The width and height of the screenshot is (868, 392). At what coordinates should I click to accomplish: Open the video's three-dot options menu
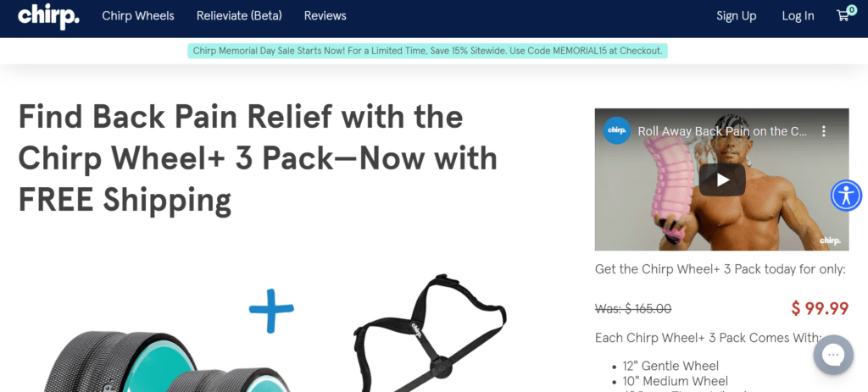(x=823, y=131)
